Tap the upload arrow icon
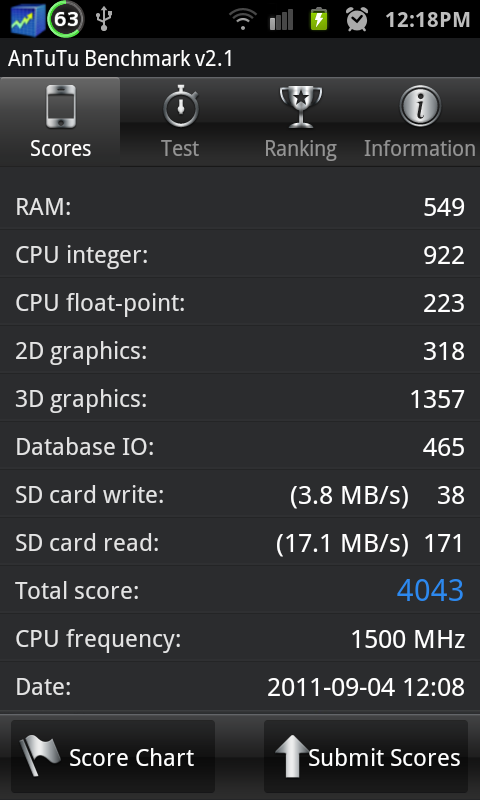 pyautogui.click(x=291, y=757)
